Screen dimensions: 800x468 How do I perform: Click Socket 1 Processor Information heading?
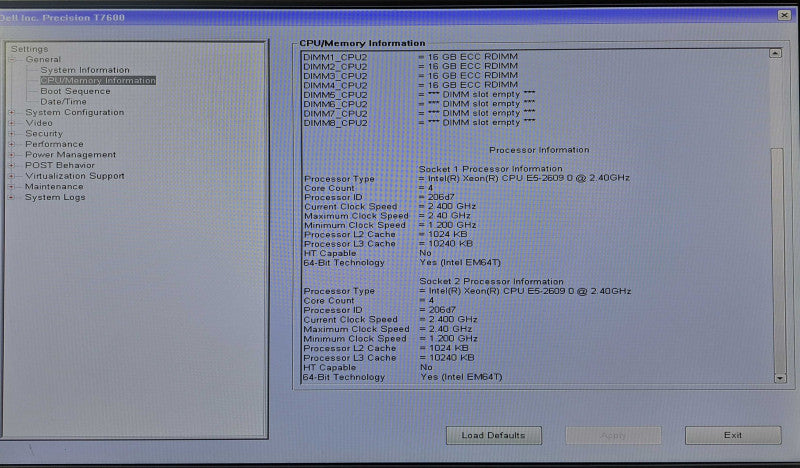tap(491, 168)
